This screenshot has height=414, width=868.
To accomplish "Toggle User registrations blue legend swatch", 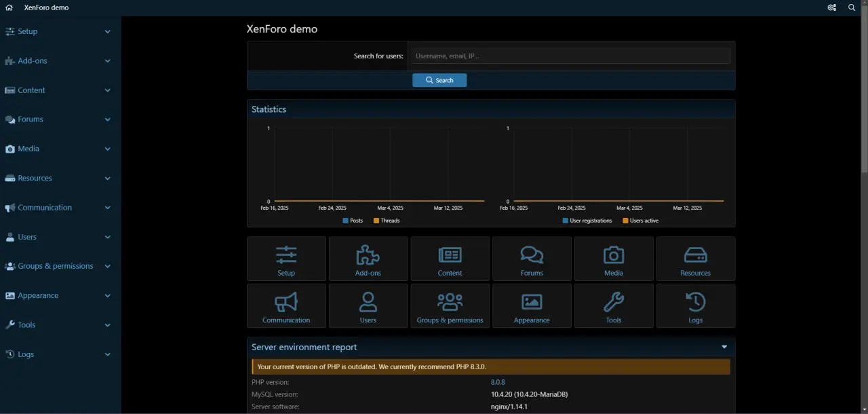I will (566, 221).
